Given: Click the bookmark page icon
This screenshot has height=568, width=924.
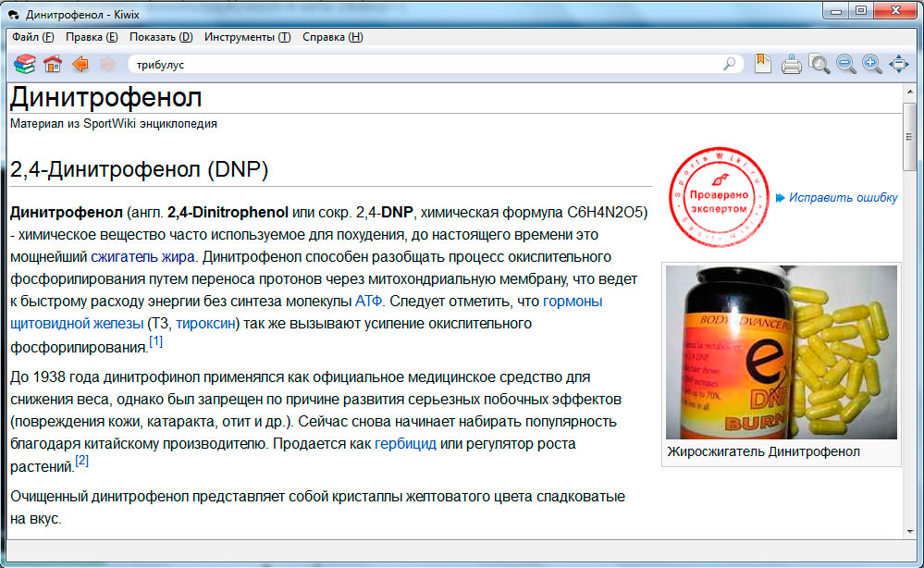Looking at the screenshot, I should click(x=762, y=64).
